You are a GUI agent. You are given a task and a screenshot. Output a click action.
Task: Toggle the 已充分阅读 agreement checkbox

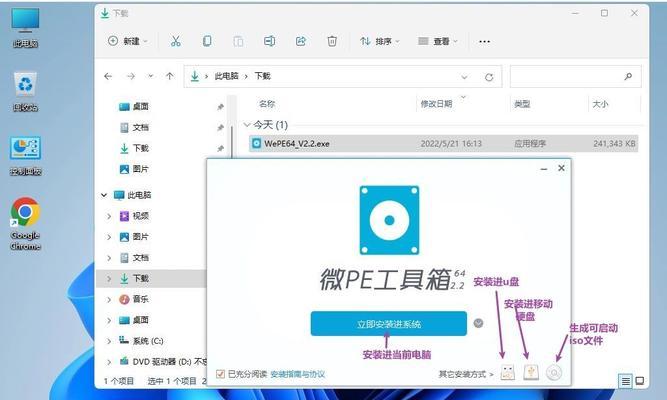220,374
